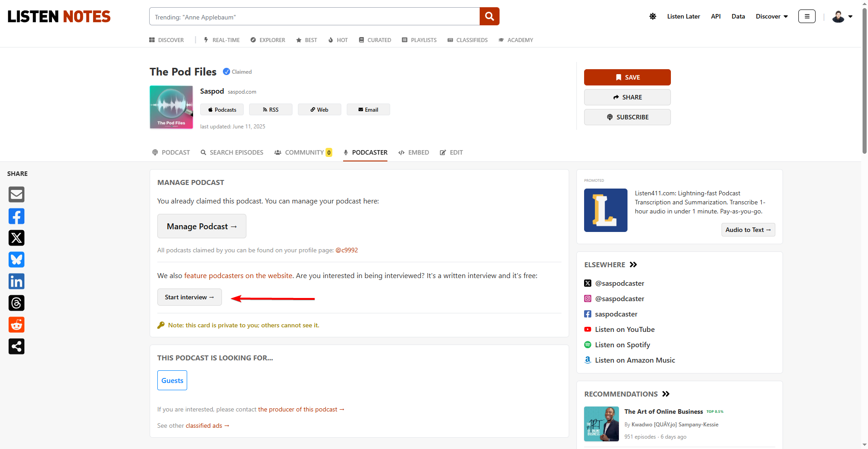Viewport: 868px width, 449px height.
Task: Click the generic share icon in sidebar
Action: 17,346
